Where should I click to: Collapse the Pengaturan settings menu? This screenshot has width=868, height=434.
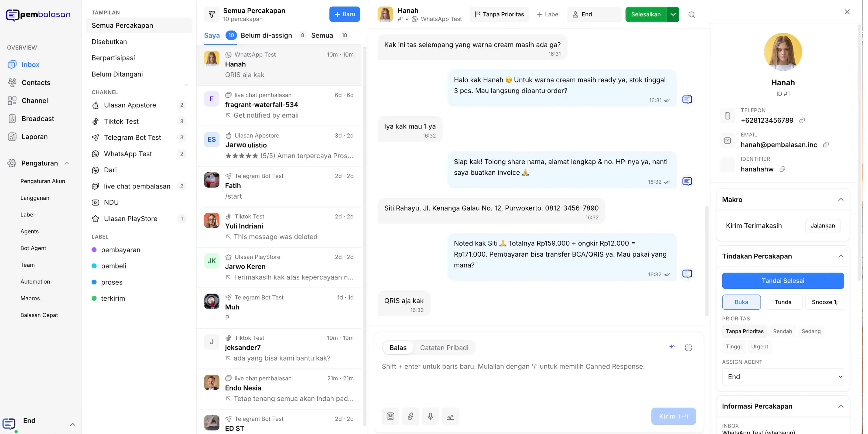coord(66,163)
